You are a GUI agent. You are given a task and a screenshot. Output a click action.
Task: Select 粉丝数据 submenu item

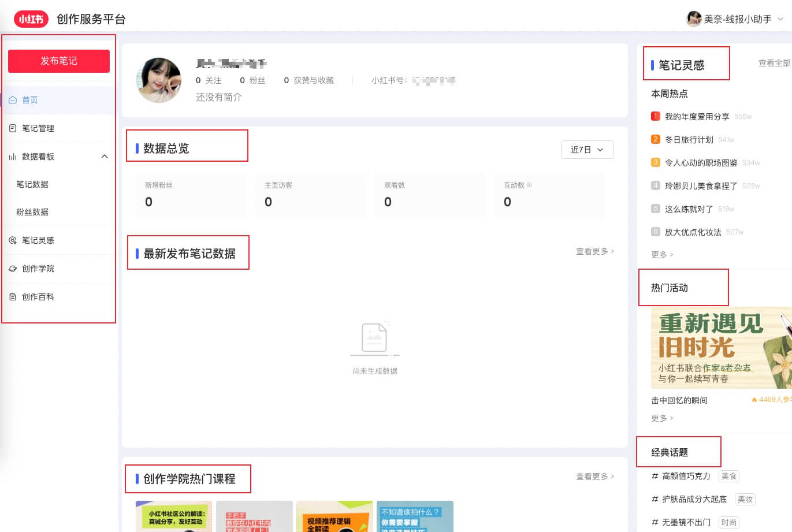tap(32, 212)
